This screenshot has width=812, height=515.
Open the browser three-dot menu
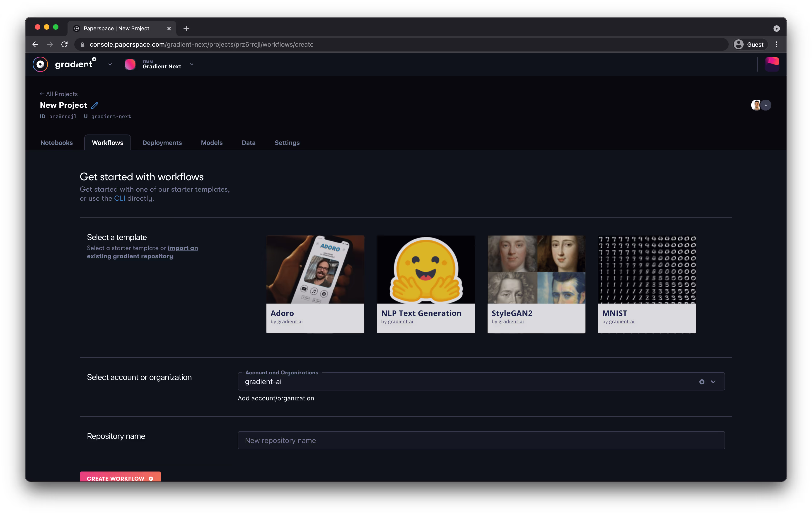click(777, 44)
